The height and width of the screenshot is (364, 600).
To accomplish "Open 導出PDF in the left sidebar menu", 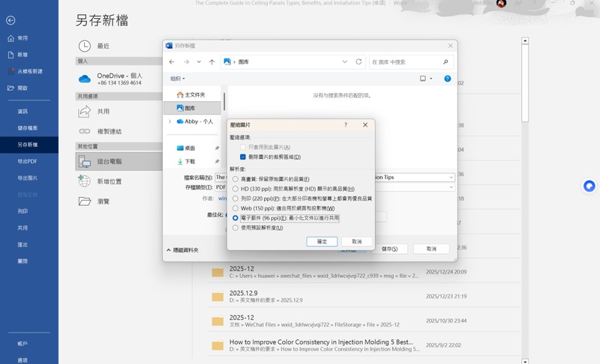I will [28, 161].
